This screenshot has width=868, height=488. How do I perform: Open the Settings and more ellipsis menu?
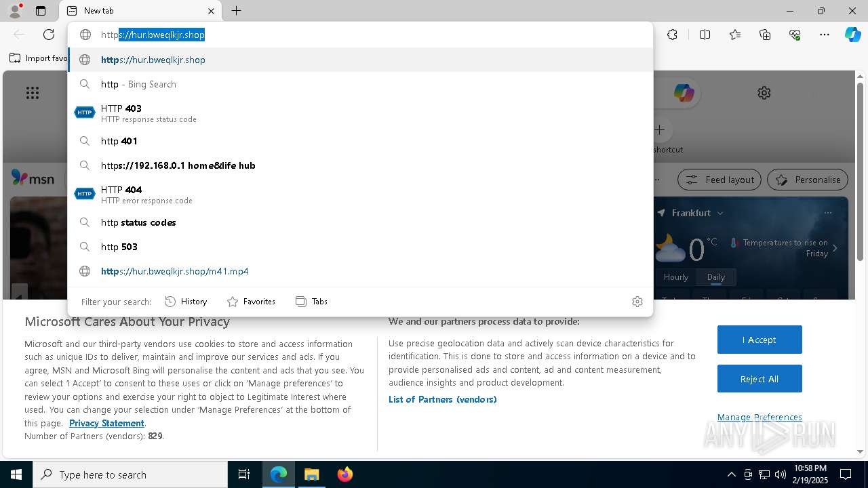point(825,35)
